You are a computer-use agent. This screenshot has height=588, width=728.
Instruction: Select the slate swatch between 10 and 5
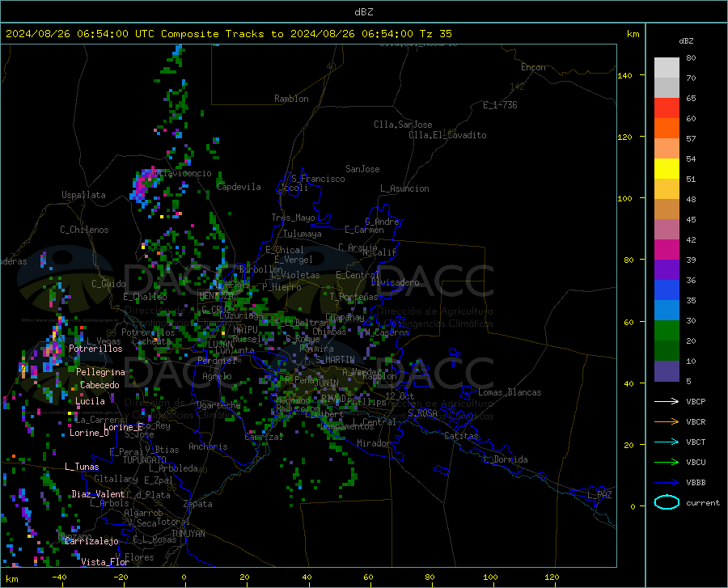(x=667, y=371)
